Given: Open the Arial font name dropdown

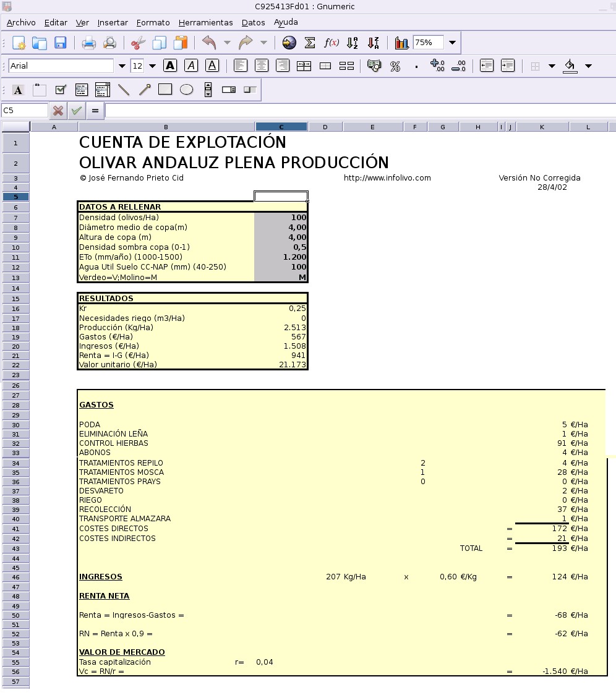Looking at the screenshot, I should click(x=121, y=66).
